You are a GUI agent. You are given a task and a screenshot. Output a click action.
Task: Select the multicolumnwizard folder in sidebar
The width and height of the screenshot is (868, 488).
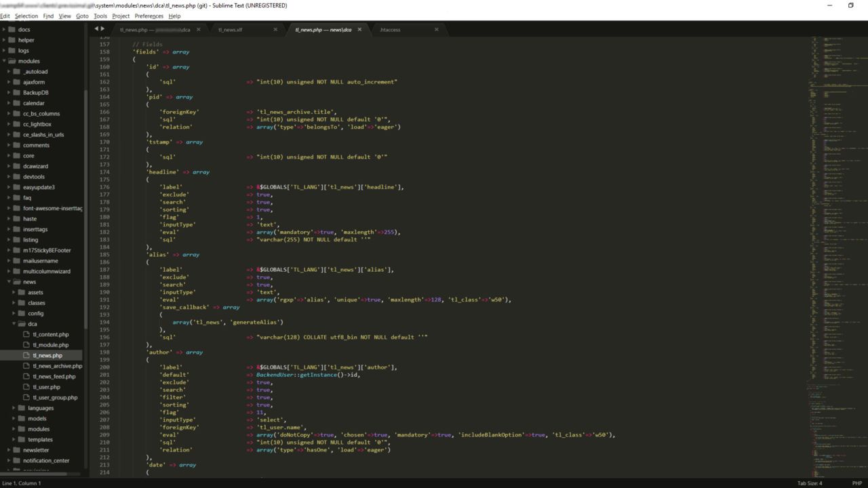[46, 271]
